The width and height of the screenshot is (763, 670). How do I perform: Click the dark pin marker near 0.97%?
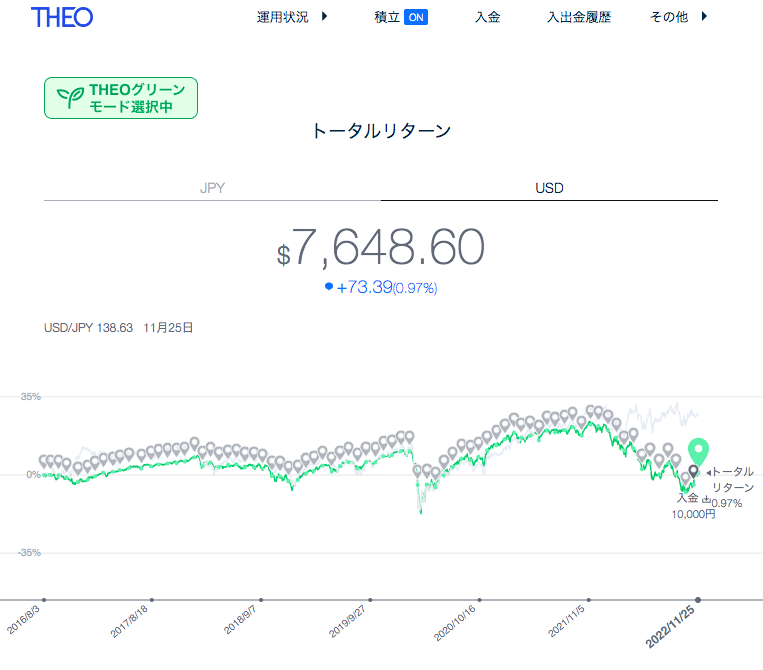tap(693, 471)
